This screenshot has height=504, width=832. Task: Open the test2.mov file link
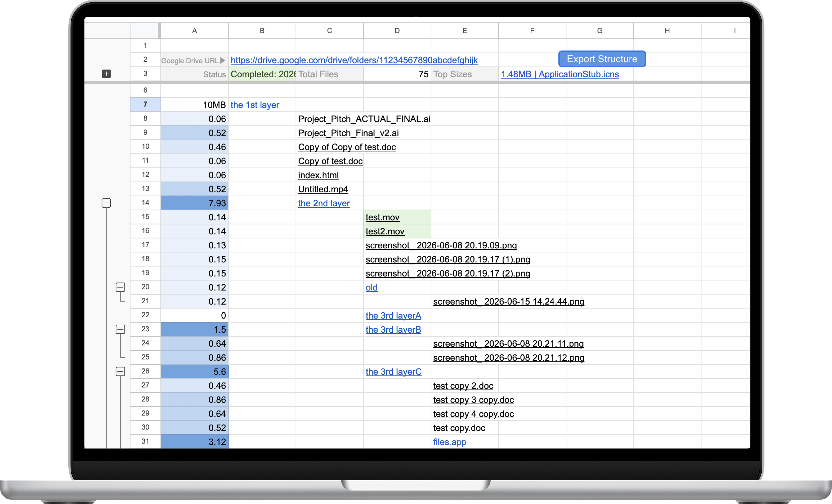pyautogui.click(x=385, y=232)
